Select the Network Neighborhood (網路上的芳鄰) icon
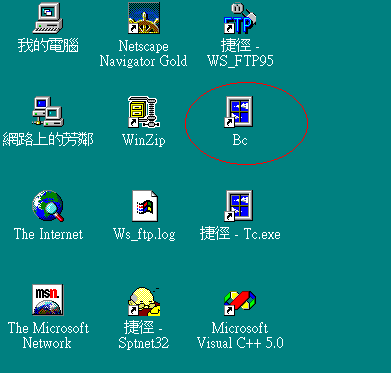 pos(48,112)
